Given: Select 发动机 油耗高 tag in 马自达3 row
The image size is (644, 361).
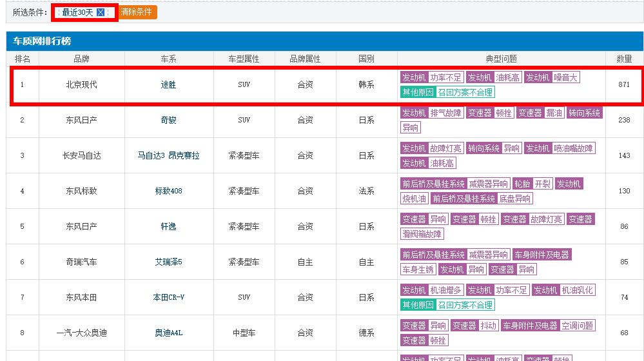Looking at the screenshot, I should (429, 163).
